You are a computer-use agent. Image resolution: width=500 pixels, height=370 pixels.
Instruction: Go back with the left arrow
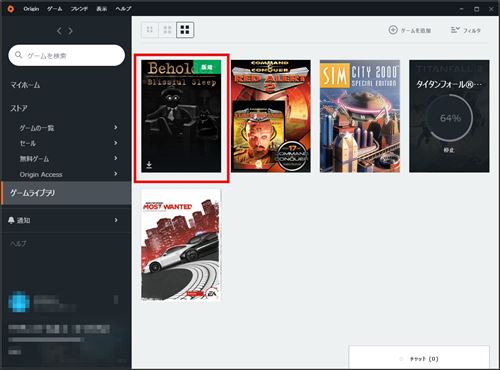(x=59, y=31)
